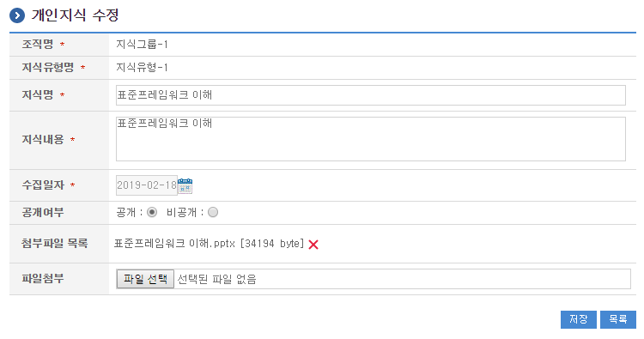Open the calendar date picker icon

point(185,186)
